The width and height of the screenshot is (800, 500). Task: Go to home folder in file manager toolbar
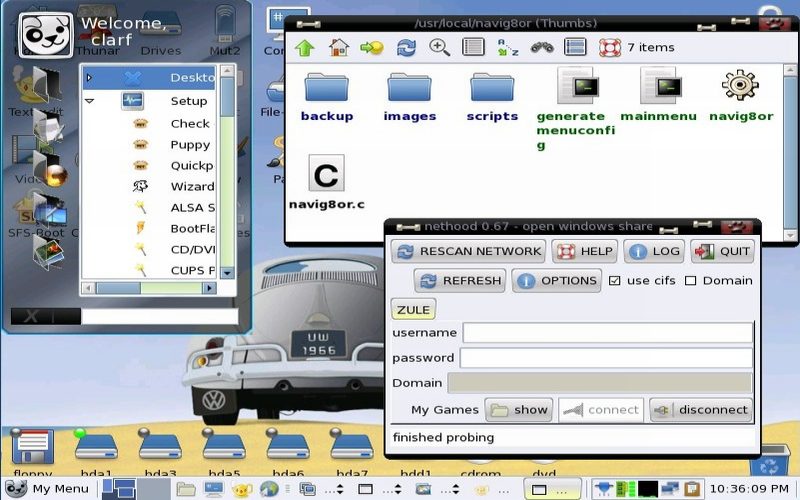click(x=339, y=48)
